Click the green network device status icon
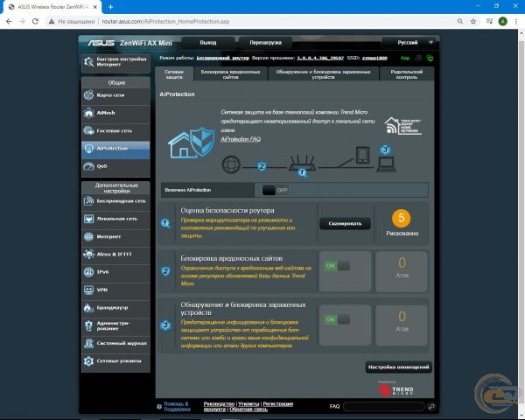Screen dimensions: 525x420 [x=430, y=59]
